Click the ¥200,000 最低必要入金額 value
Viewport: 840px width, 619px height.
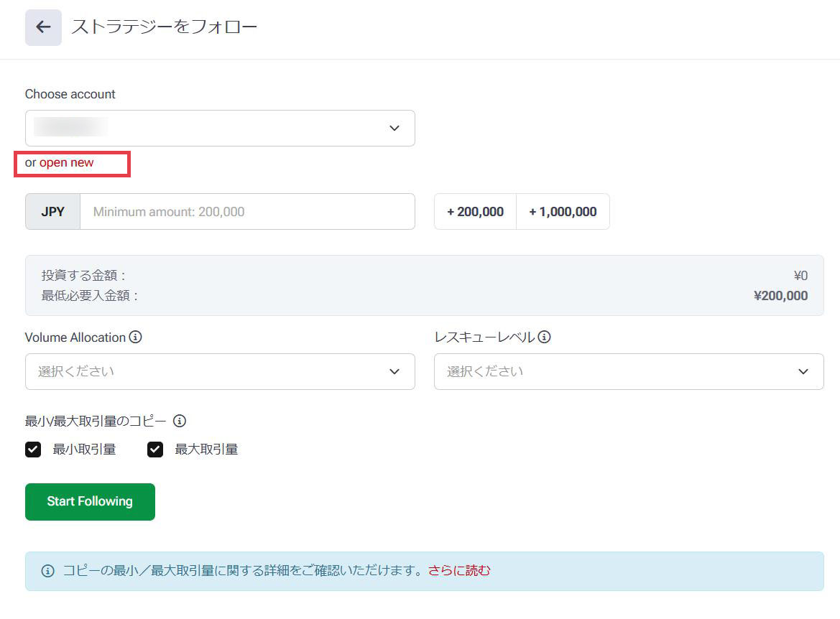(780, 296)
